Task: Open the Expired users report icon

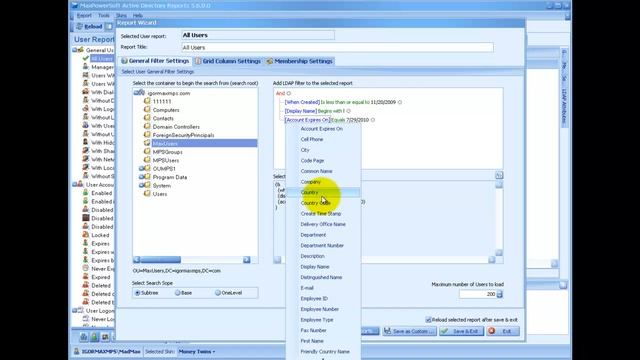Action: coord(86,277)
